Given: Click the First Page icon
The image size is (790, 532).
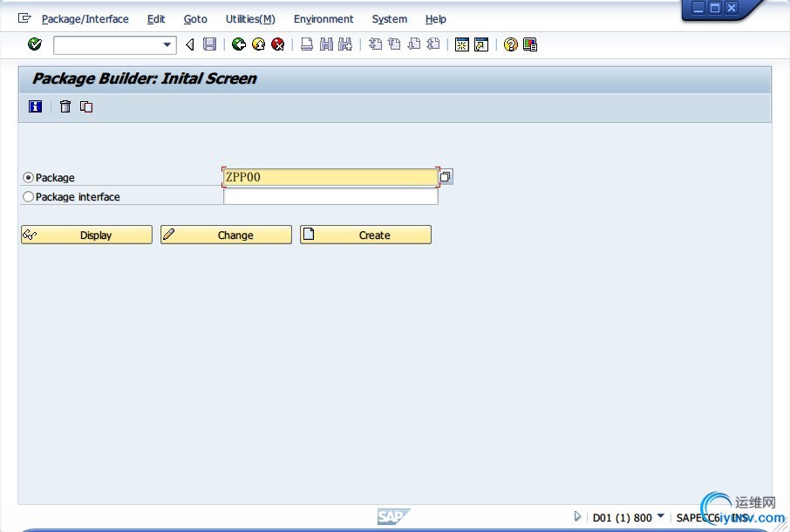Looking at the screenshot, I should click(375, 44).
